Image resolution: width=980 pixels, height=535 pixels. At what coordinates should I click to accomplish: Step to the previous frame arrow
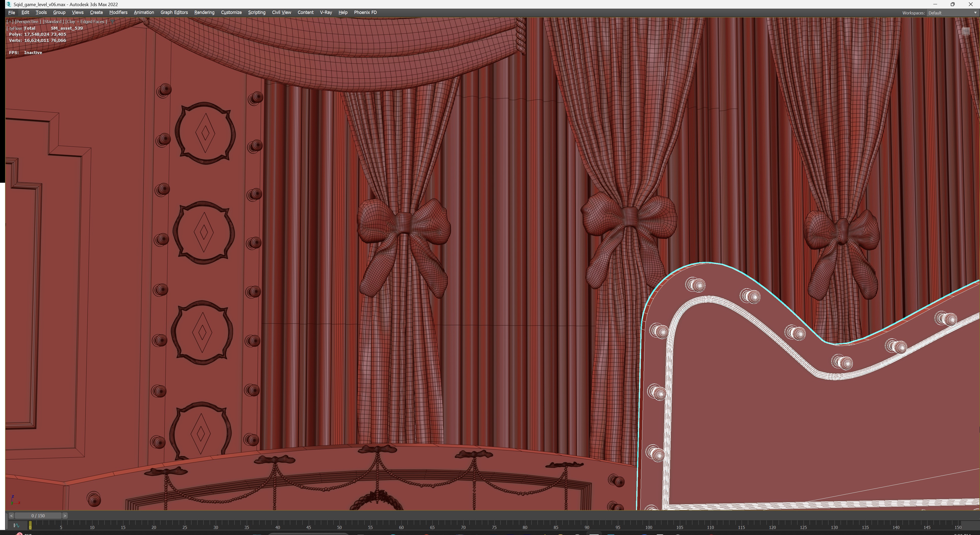tap(11, 516)
